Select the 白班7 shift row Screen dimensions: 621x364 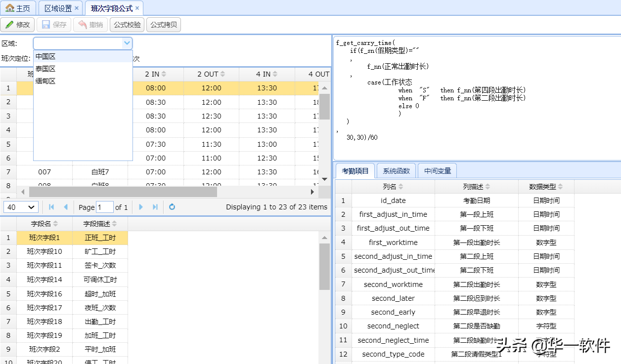coord(158,172)
